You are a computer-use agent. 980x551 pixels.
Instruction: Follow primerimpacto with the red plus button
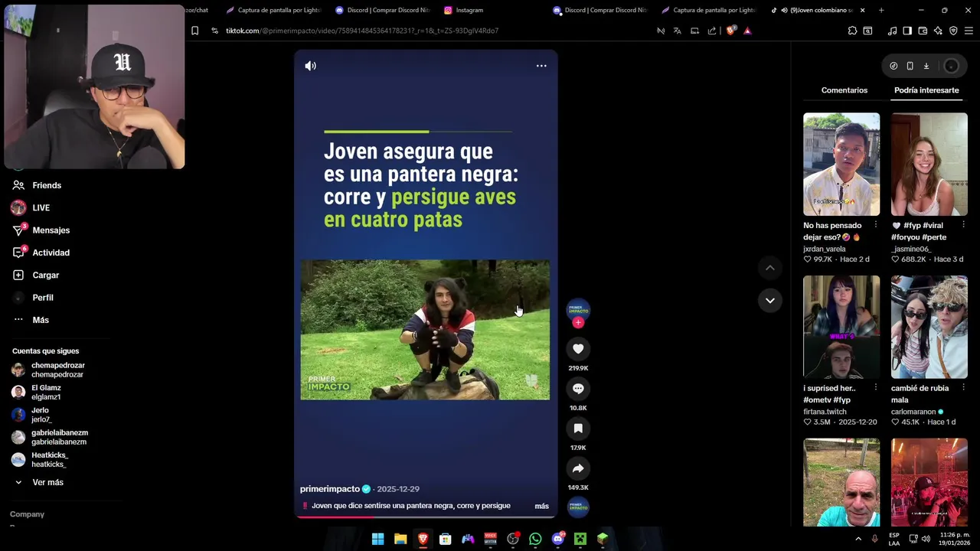click(578, 323)
